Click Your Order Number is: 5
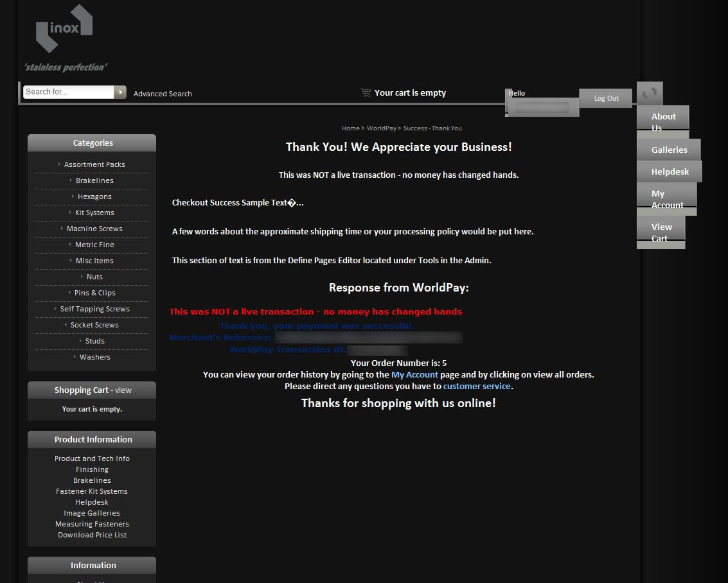 (398, 363)
